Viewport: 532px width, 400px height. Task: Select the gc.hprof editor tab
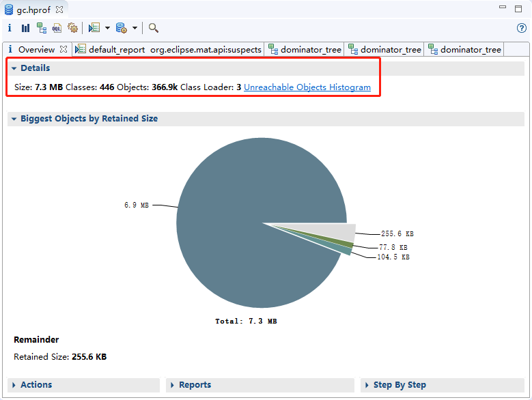pos(33,10)
